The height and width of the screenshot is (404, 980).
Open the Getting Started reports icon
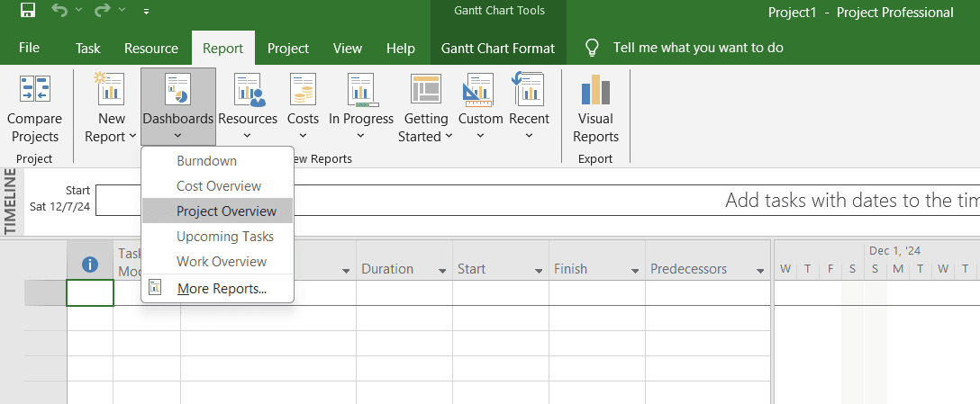click(426, 89)
